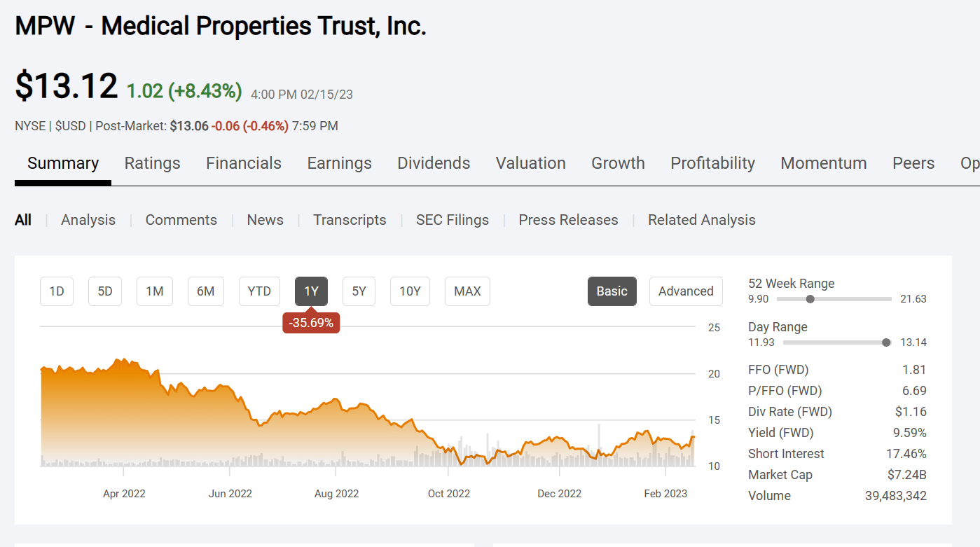Image resolution: width=980 pixels, height=547 pixels.
Task: View the 10Y price chart
Action: tap(410, 291)
